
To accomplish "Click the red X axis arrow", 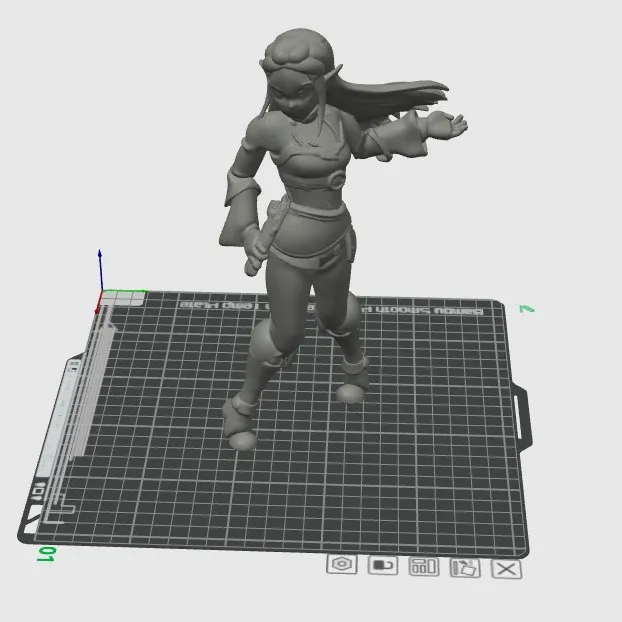I will (x=98, y=305).
